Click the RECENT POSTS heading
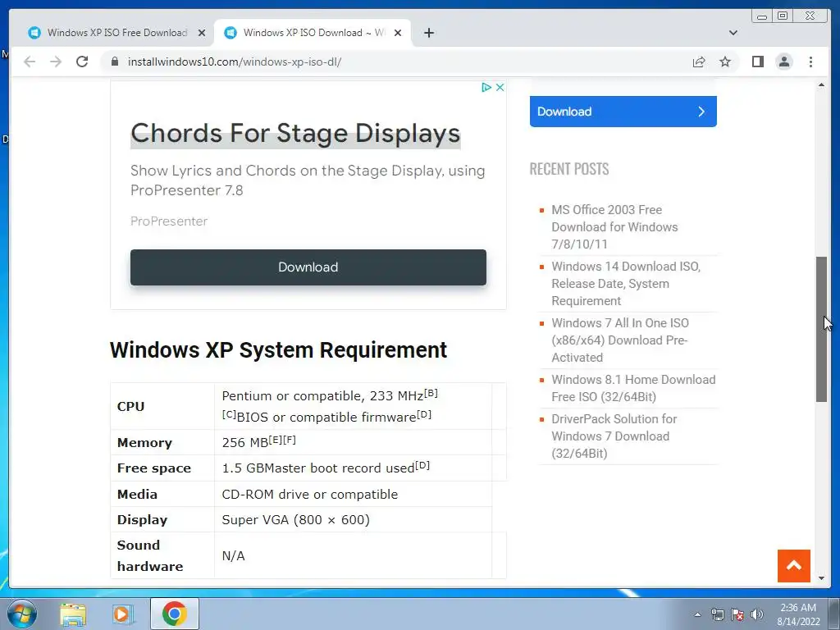This screenshot has width=840, height=630. (569, 169)
